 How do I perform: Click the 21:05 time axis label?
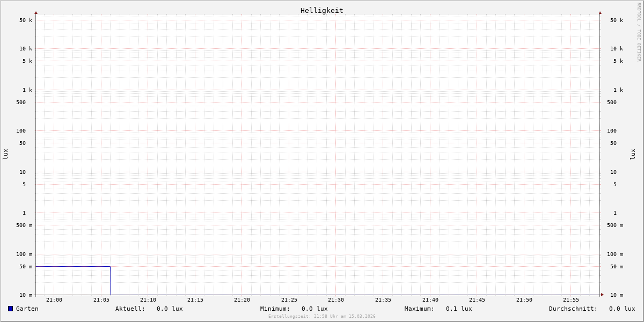[x=101, y=300]
